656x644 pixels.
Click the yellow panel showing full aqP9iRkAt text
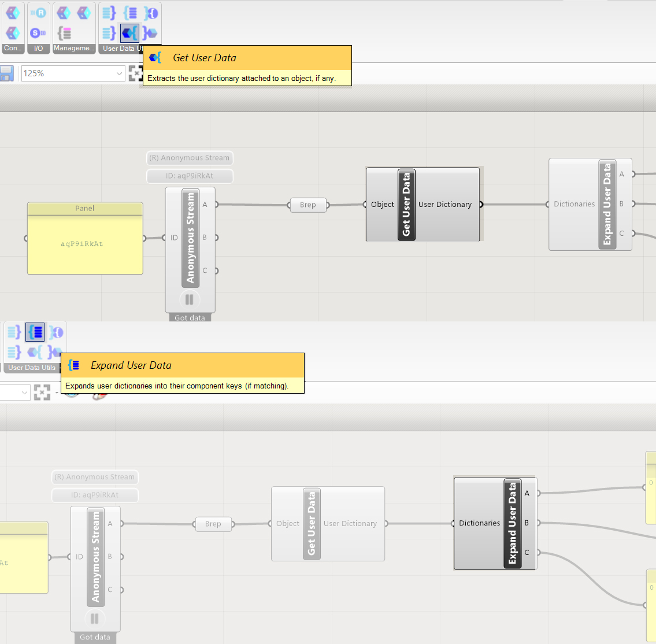click(85, 243)
